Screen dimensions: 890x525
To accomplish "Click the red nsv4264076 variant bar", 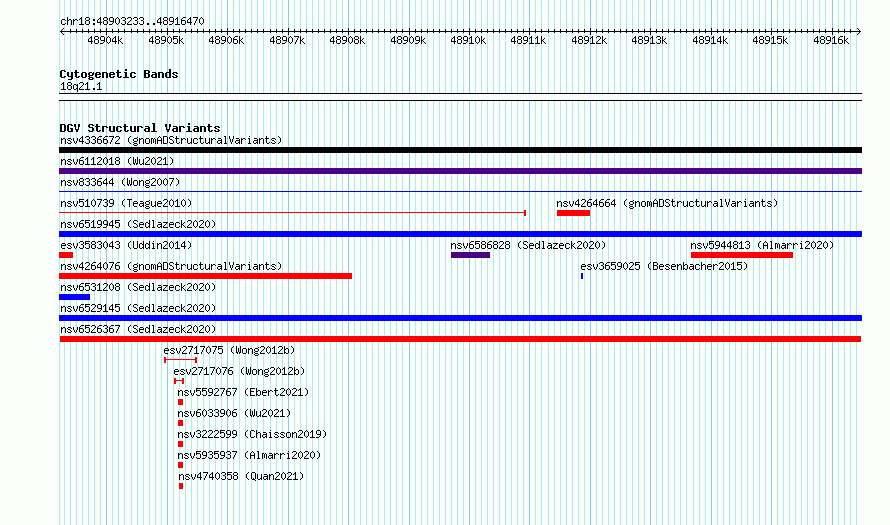I will pos(205,276).
